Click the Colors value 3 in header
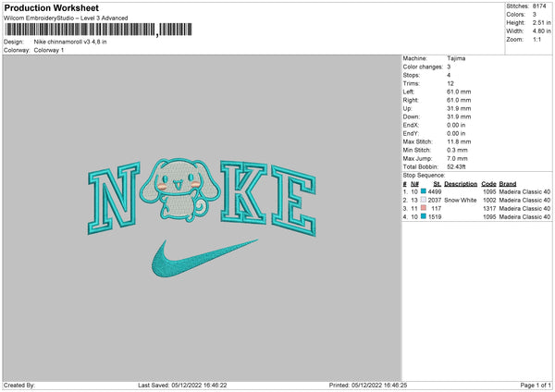The height and width of the screenshot is (392, 555). tap(534, 15)
